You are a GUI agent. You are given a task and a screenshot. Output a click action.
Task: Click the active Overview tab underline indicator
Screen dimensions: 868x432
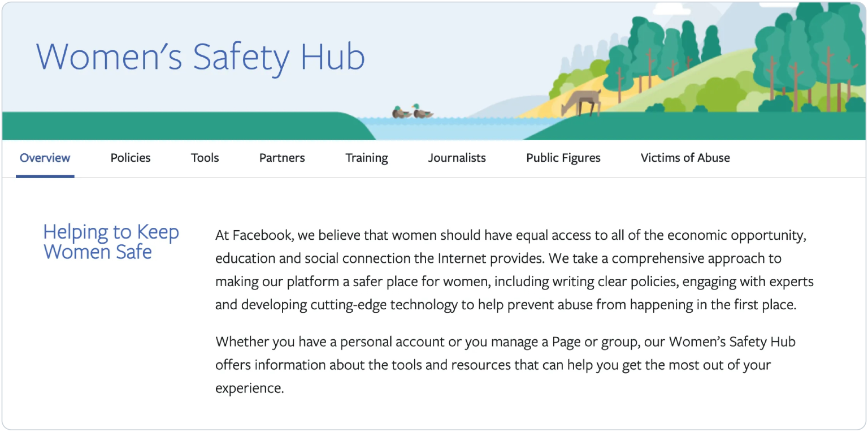pyautogui.click(x=45, y=175)
